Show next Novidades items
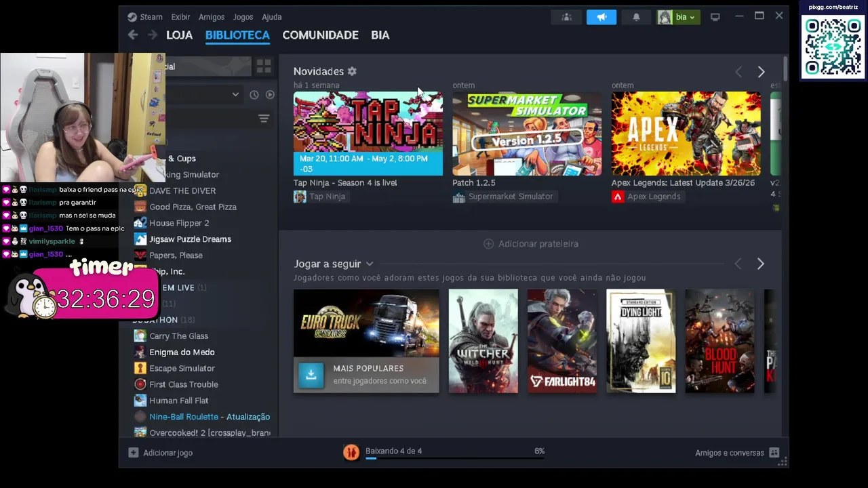The image size is (868, 488). click(761, 72)
